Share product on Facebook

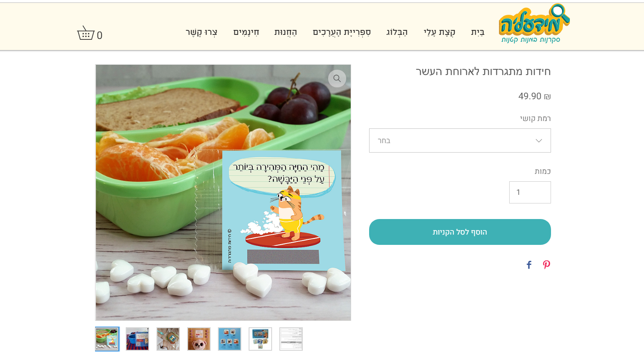pyautogui.click(x=529, y=265)
